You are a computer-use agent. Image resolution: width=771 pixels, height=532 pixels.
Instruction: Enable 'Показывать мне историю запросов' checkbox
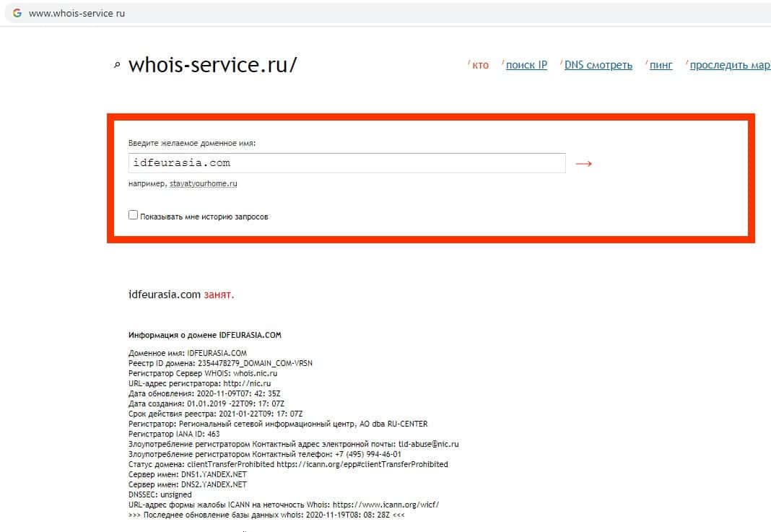[x=133, y=215]
